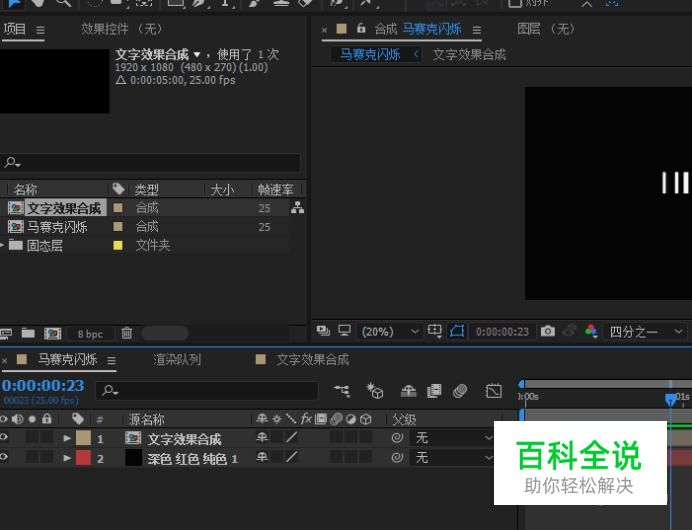Open 渲染队列 tab
The width and height of the screenshot is (692, 530).
click(x=177, y=360)
